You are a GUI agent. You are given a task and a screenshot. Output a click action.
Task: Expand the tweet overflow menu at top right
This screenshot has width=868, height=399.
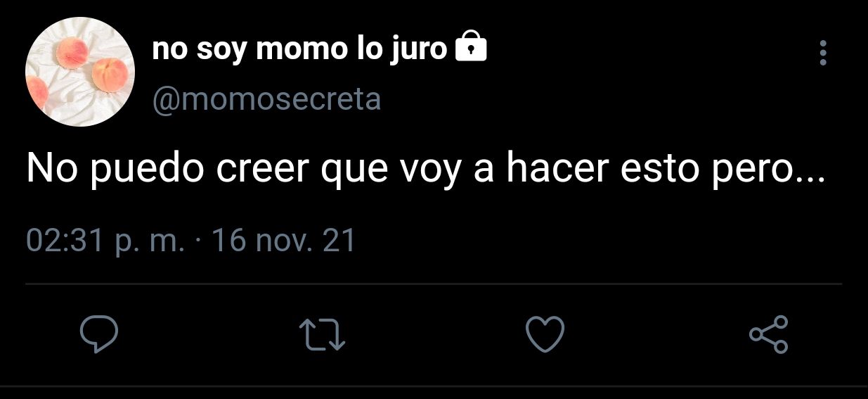823,53
